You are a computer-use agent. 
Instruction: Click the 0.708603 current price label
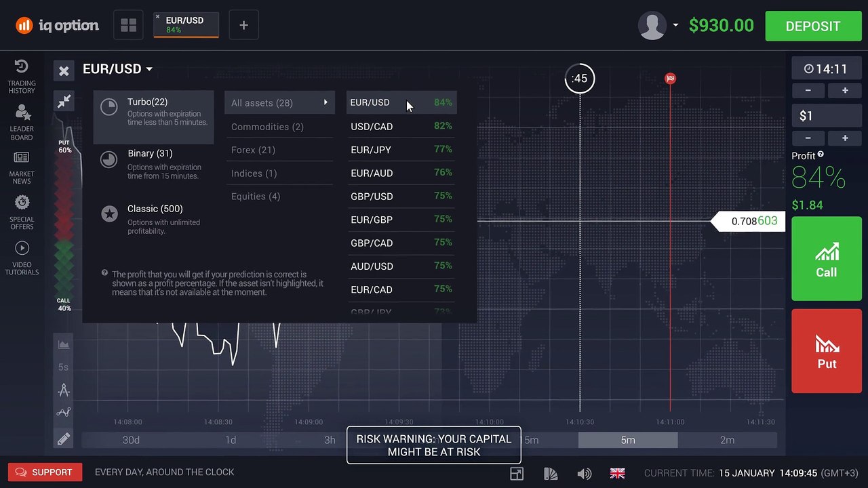[748, 222]
